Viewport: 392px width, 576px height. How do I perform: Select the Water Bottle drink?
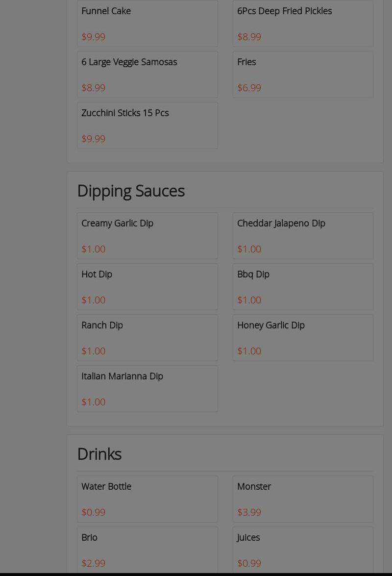point(147,499)
